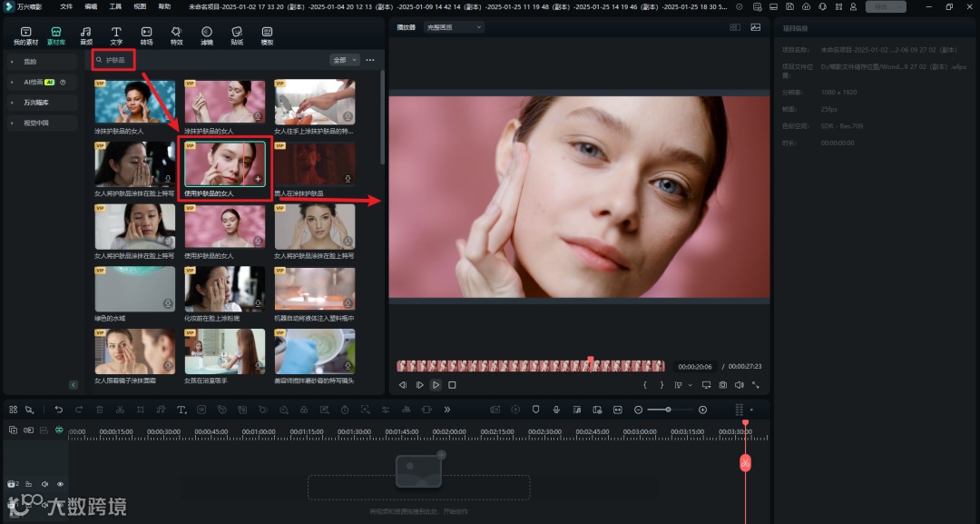Click the red timeline playhead scissors handle

(x=745, y=463)
